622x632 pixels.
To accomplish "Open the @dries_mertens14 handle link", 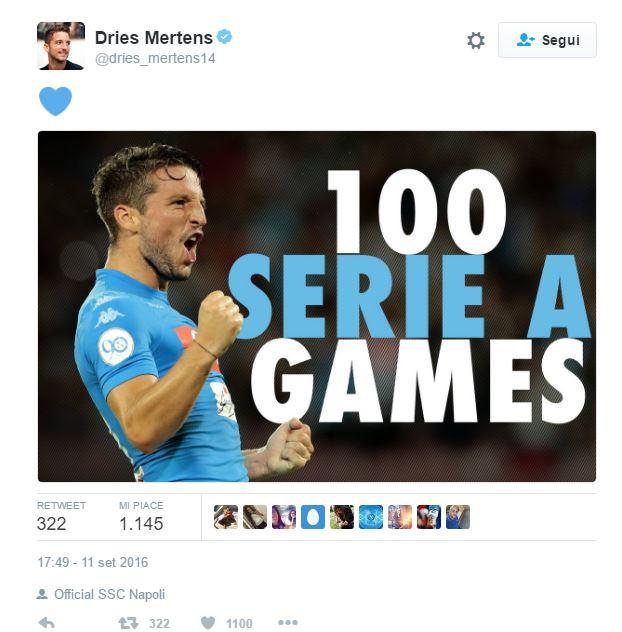I will 155,58.
